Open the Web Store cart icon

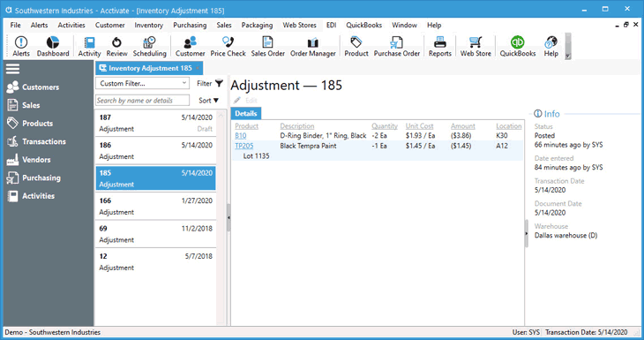click(476, 46)
